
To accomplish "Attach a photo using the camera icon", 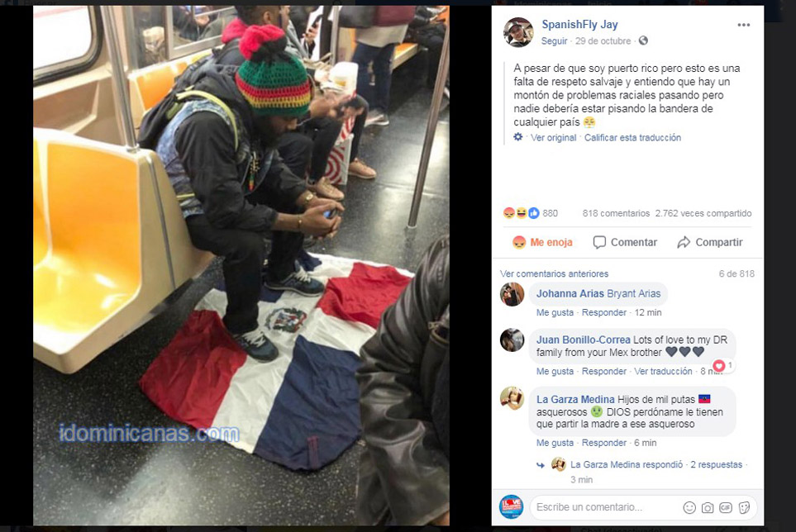I will (x=708, y=507).
